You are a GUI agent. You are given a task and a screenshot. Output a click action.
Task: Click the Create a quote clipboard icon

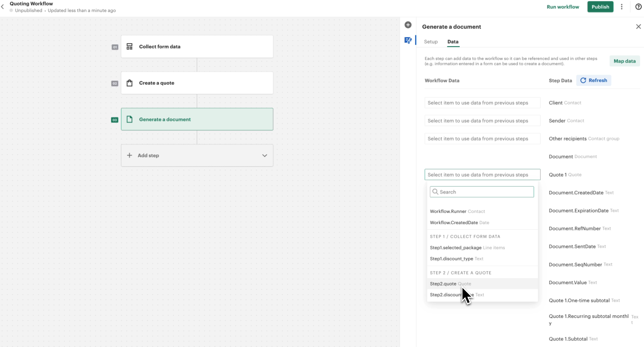point(129,83)
